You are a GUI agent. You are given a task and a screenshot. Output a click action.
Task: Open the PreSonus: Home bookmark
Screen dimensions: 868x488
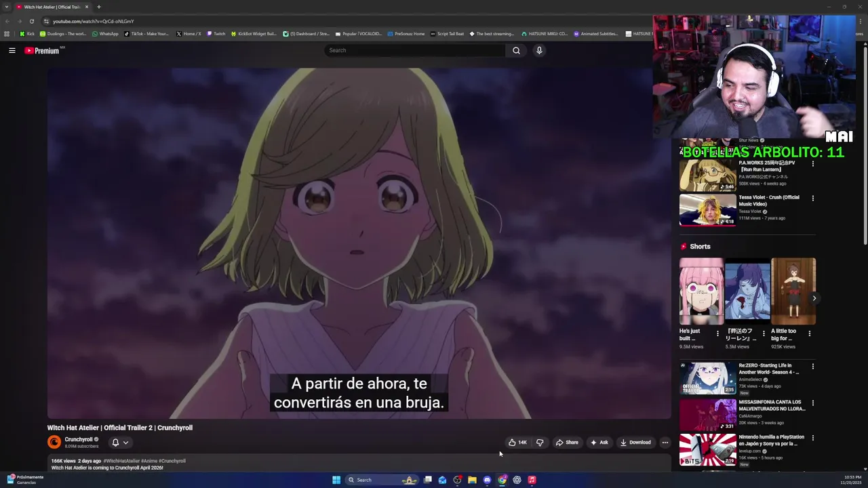[x=406, y=33]
